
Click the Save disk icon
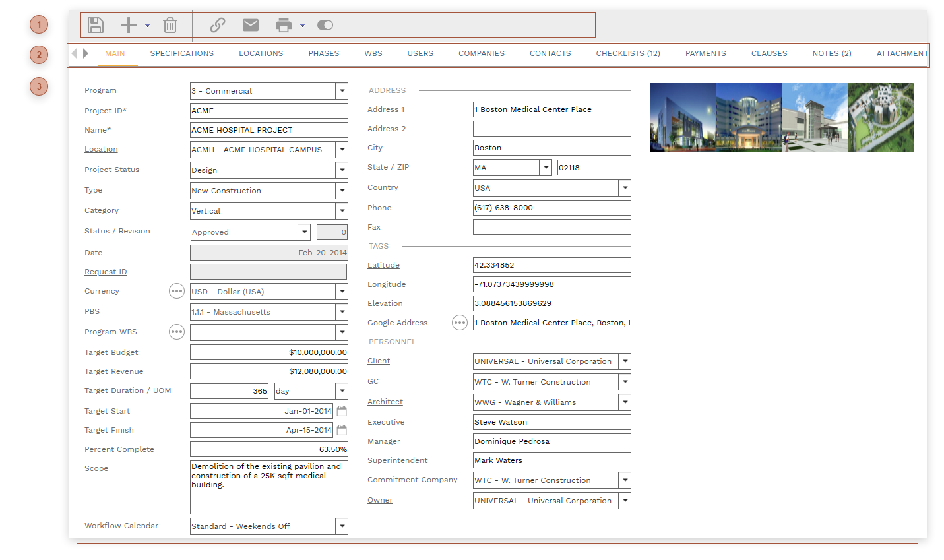point(96,25)
